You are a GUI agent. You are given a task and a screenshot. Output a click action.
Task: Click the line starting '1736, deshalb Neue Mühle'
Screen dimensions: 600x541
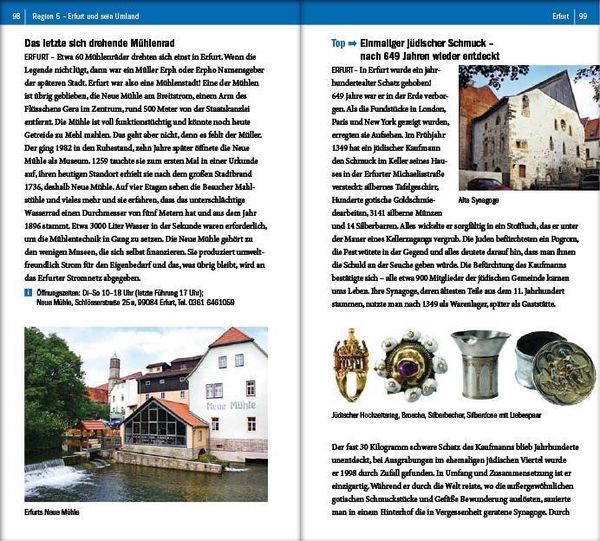pos(140,187)
